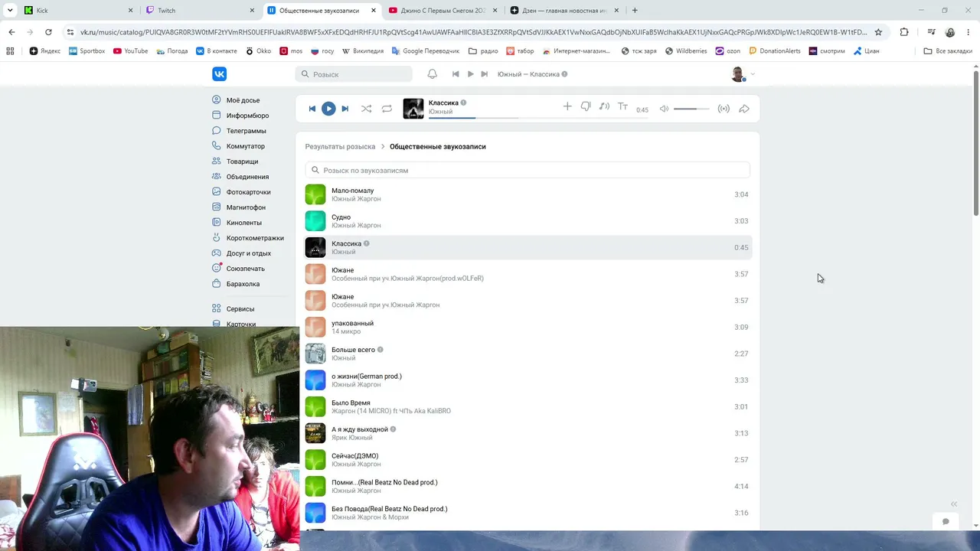Open Коммутатор in sidebar
This screenshot has width=980, height=551.
(x=245, y=146)
